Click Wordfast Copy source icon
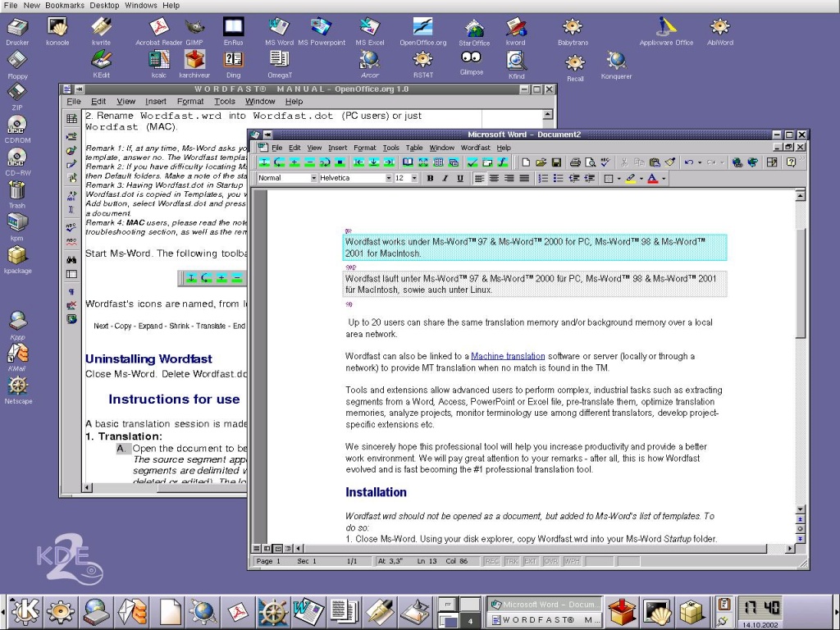Viewport: 840px width, 630px height. (279, 162)
